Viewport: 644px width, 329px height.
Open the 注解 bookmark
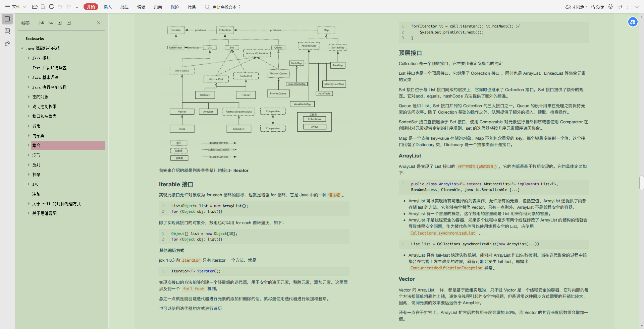click(x=36, y=194)
